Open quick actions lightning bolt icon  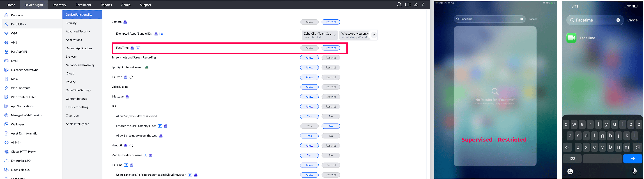(423, 5)
